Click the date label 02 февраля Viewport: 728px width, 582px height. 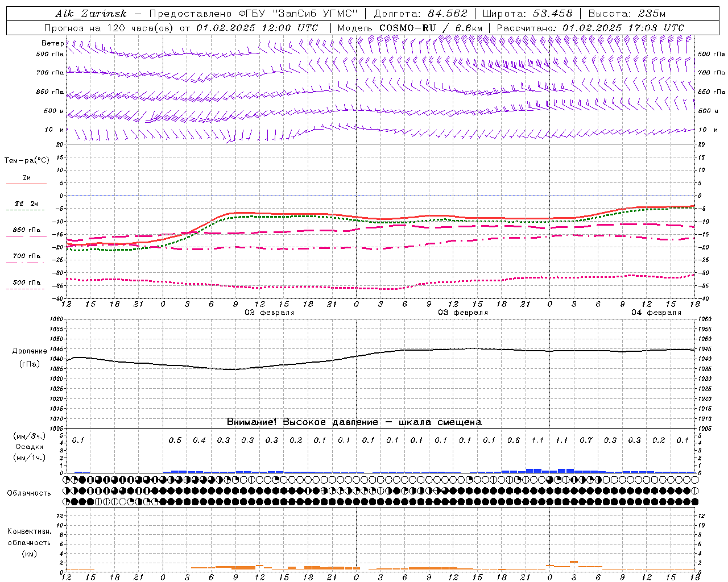270,313
